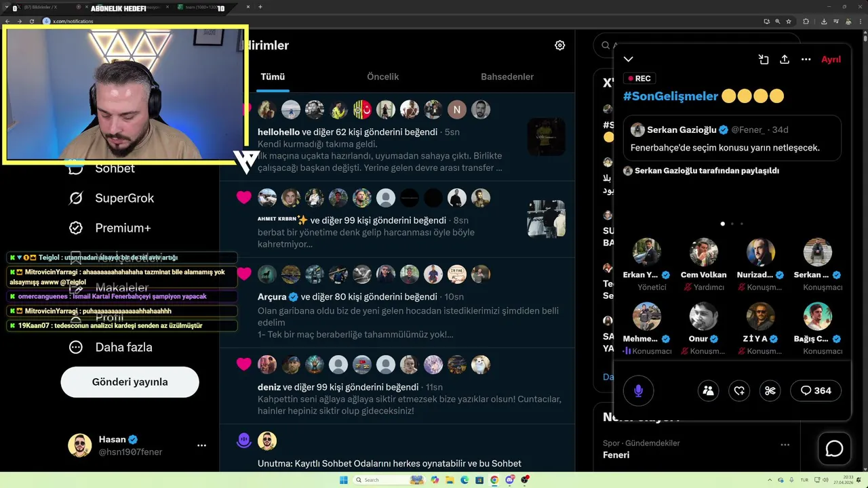Open Hasan account menu three dots
Viewport: 868px width, 488px height.
(x=201, y=445)
